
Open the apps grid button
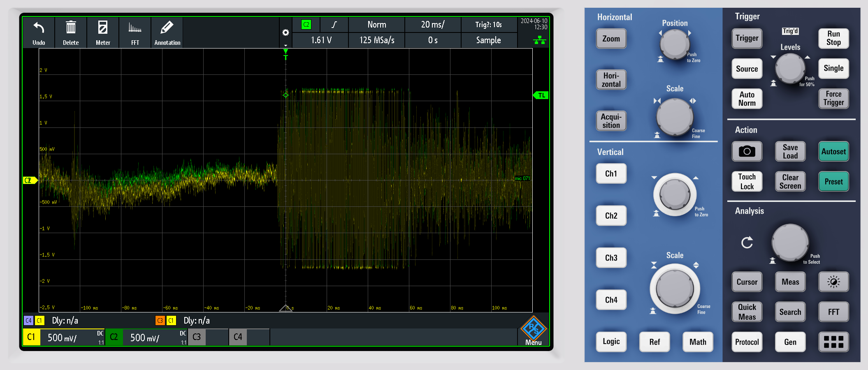coord(833,342)
